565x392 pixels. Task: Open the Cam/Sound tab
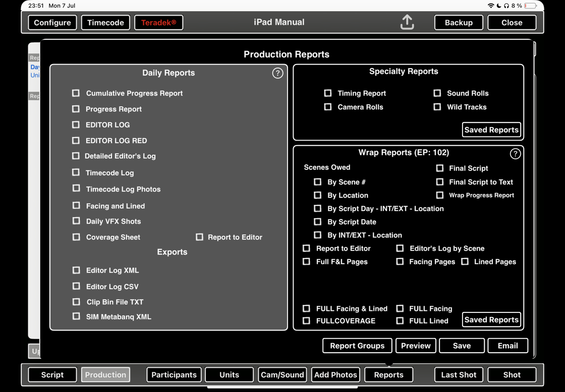[x=282, y=375]
